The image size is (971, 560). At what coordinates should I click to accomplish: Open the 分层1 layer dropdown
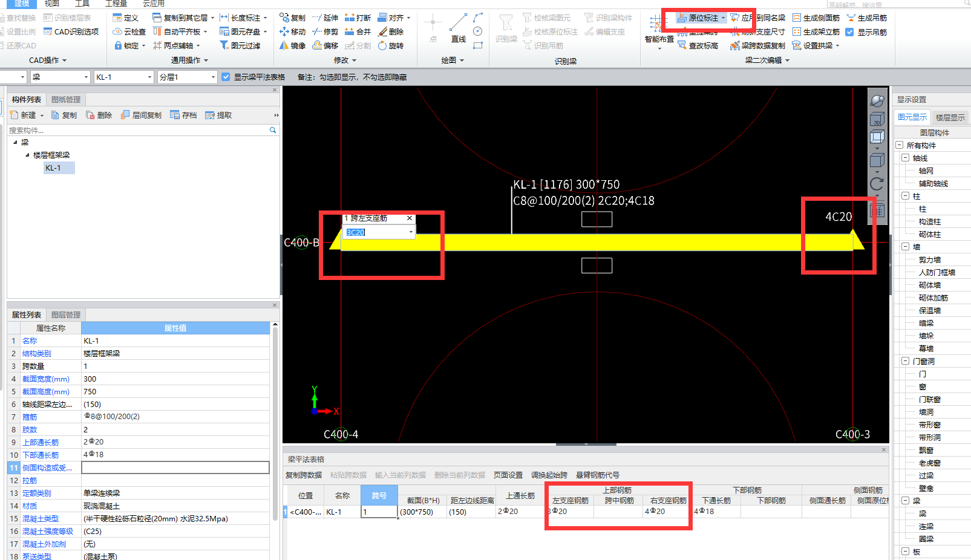[x=213, y=77]
